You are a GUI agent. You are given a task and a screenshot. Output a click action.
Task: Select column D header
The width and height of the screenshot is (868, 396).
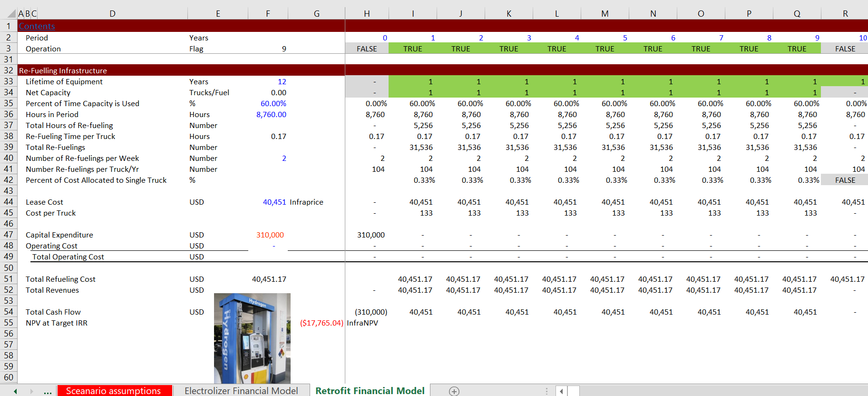pos(112,14)
